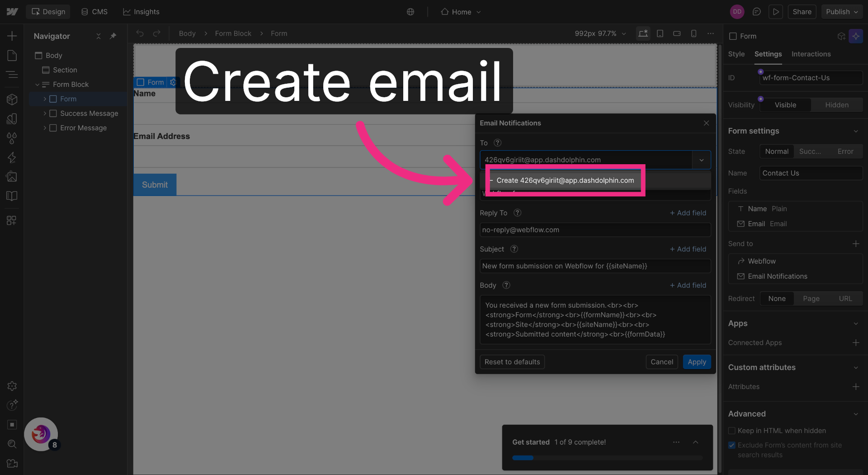Viewport: 868px width, 475px height.
Task: Collapse the Get started checklist
Action: (x=696, y=442)
